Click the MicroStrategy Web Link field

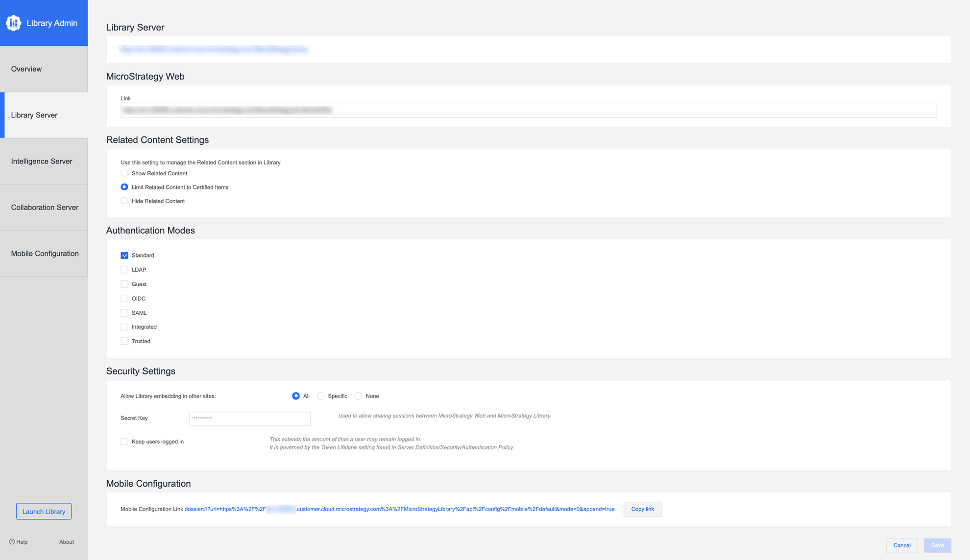528,110
